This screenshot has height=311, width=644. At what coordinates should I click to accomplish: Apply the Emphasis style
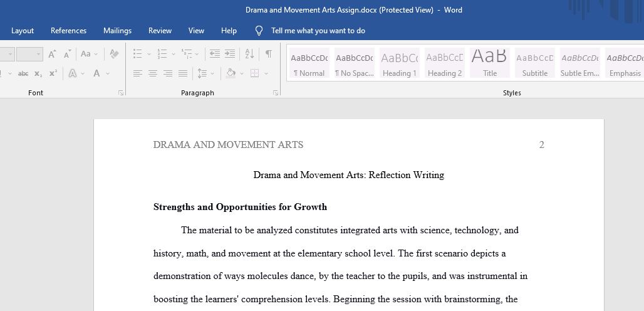pos(625,63)
